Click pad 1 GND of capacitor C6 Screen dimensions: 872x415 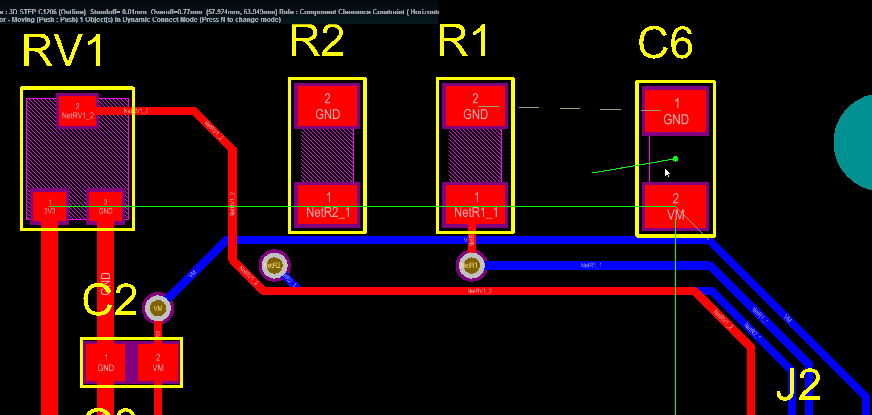pos(676,111)
